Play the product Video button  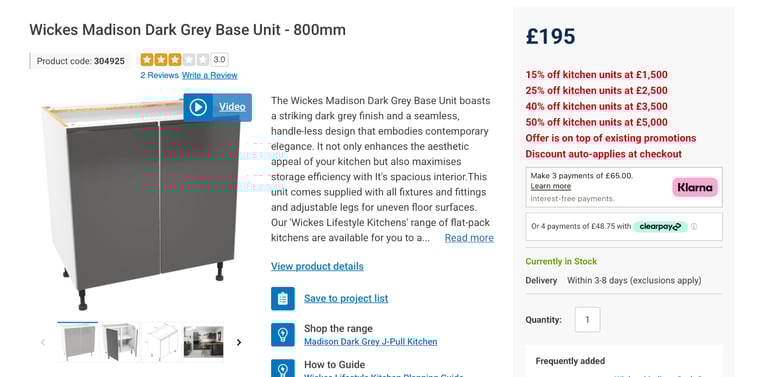click(x=217, y=107)
